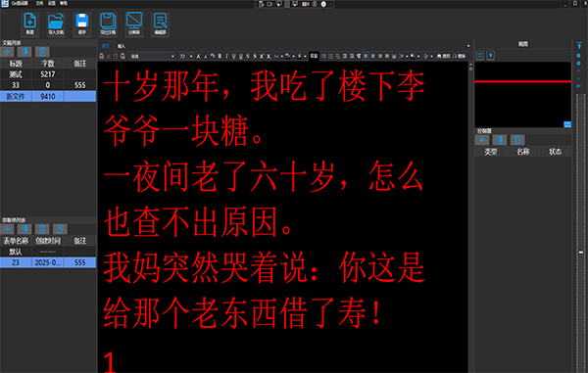
Task: Open the 帮助 menu
Action: [64, 3]
